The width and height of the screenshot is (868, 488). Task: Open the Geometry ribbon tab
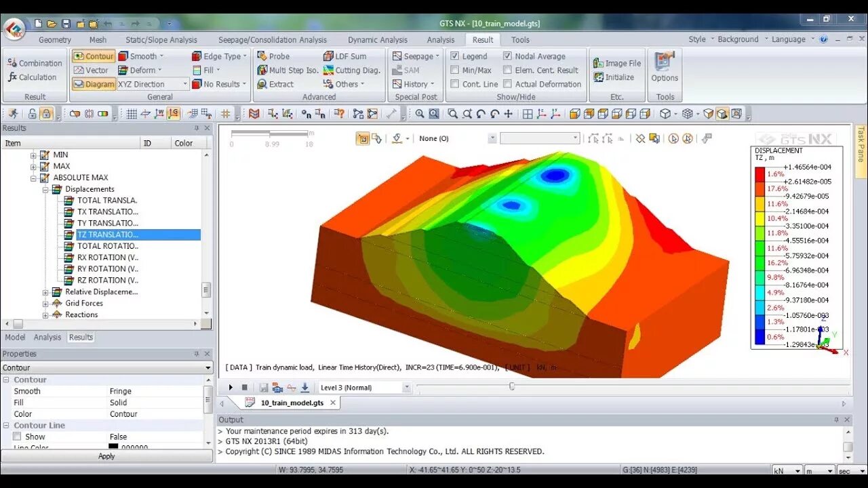tap(55, 39)
